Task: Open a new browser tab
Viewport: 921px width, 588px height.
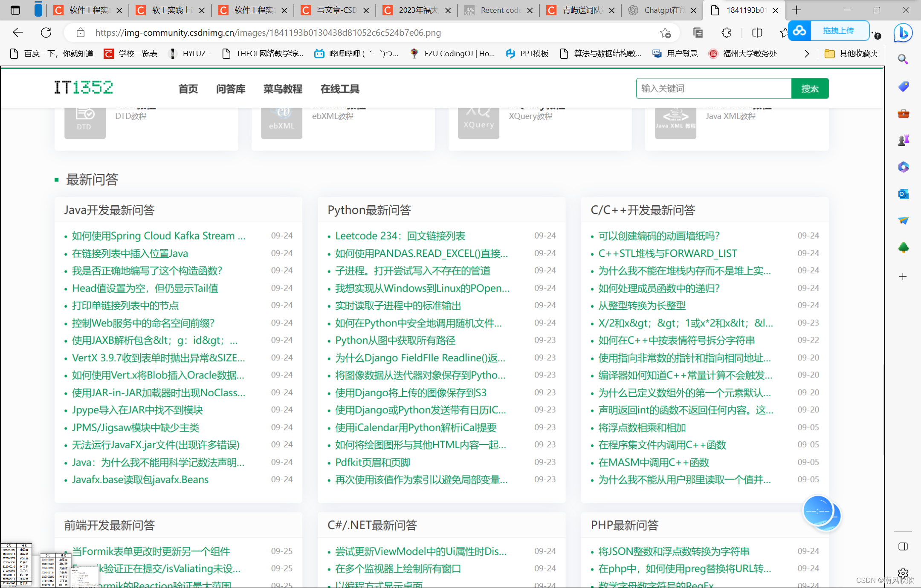Action: coord(796,10)
